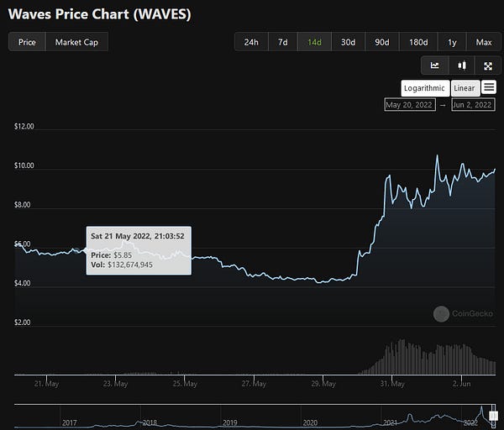
Task: Click the $10.00 y-axis label
Action: click(24, 165)
